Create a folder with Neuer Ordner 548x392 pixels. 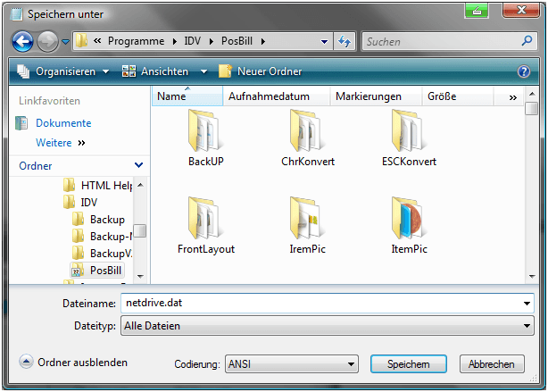click(260, 71)
